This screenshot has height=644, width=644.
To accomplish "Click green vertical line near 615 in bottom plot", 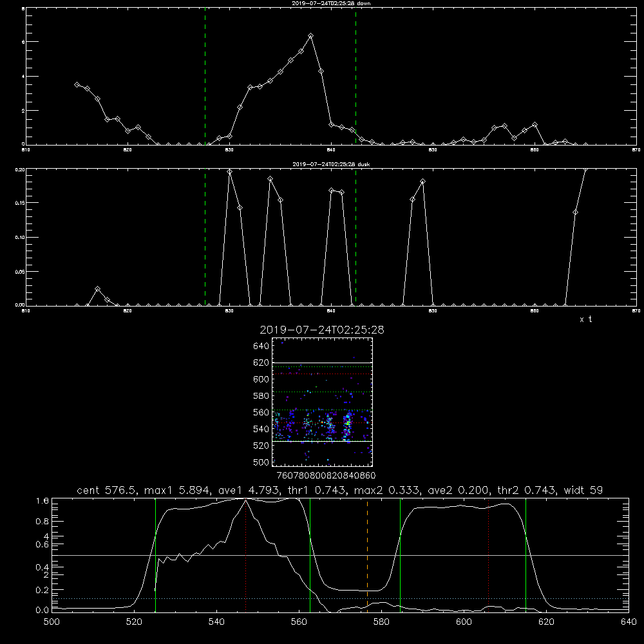I will 526,555.
